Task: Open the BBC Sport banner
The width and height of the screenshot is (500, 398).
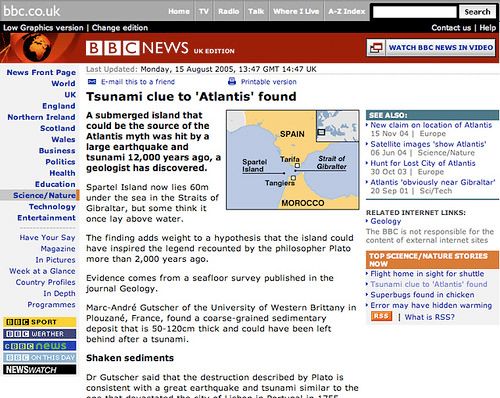Action: click(40, 322)
